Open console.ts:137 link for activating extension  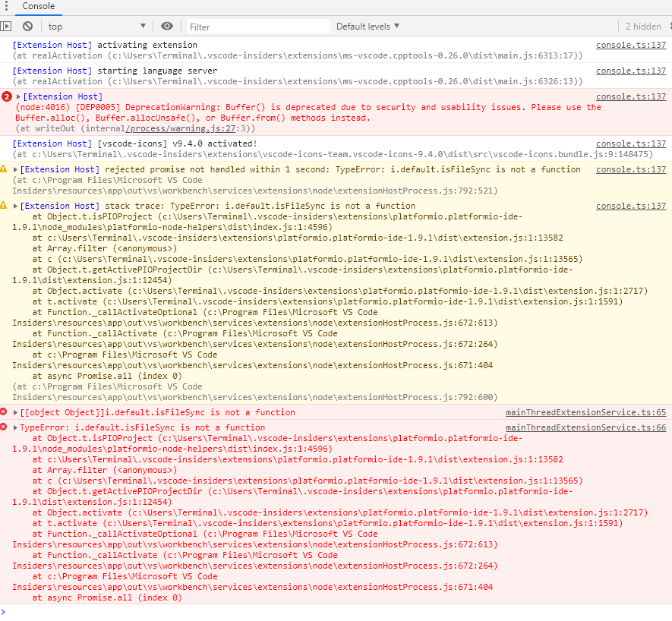point(631,45)
